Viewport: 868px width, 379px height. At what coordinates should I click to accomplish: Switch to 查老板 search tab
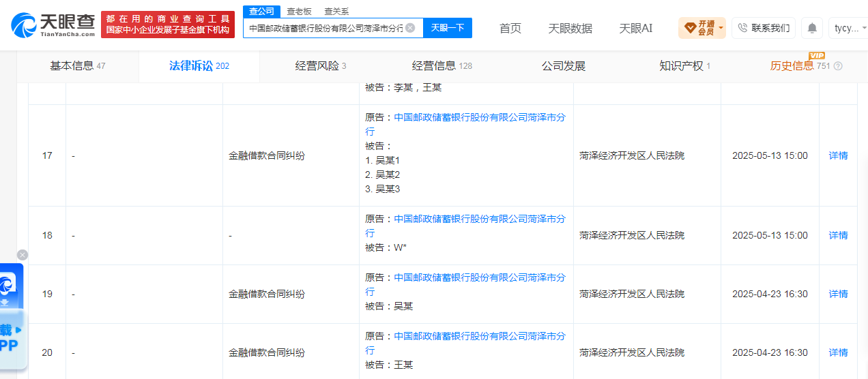[x=299, y=12]
